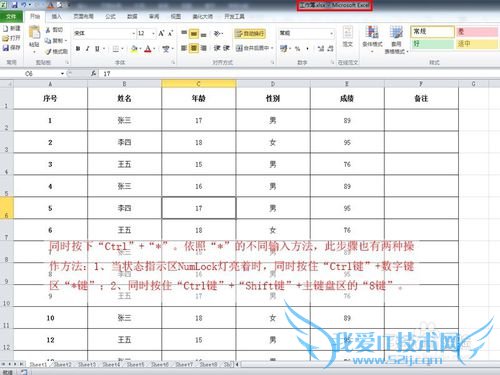Viewport: 500px width, 375px height.
Task: Click the red font color A swatch
Action: [148, 49]
